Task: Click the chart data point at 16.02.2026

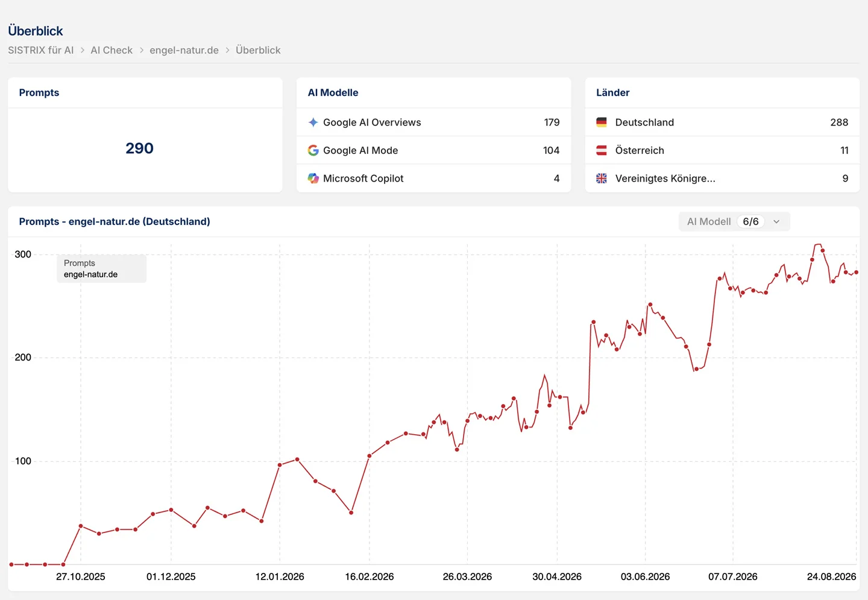Action: pos(370,456)
